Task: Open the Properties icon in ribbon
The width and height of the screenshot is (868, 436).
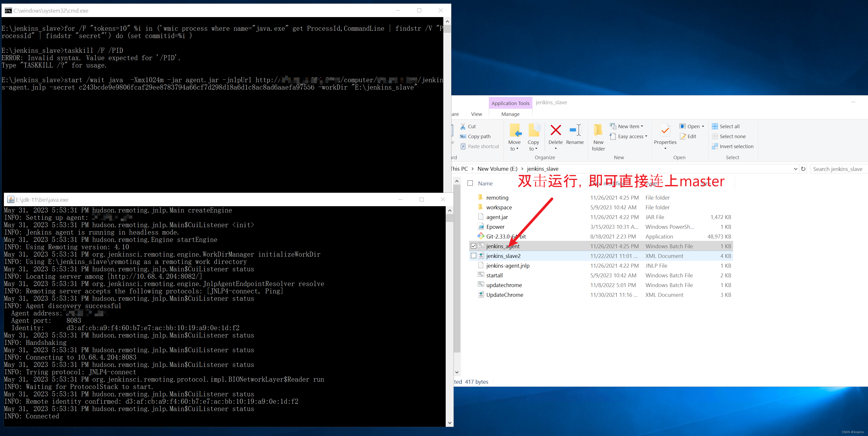Action: 665,131
